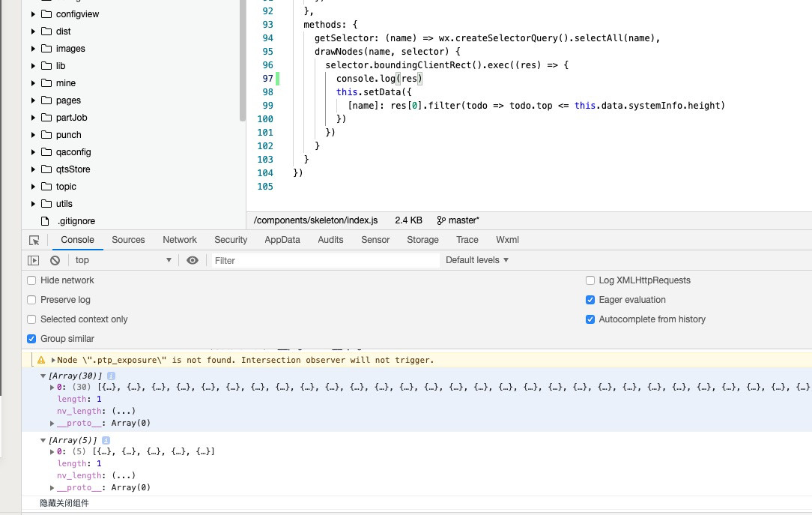Click the info badge next to Array(30)
Screen dimensions: 812x515
click(110, 376)
